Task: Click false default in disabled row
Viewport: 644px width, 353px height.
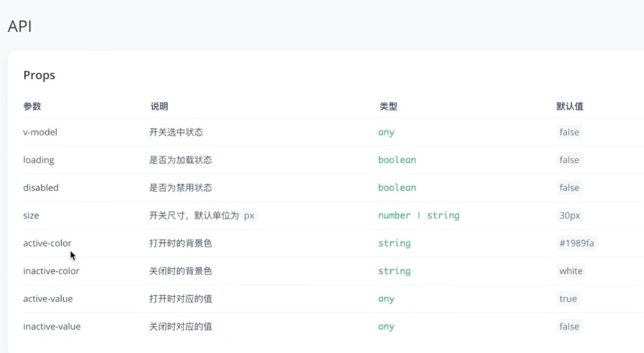Action: [x=569, y=188]
